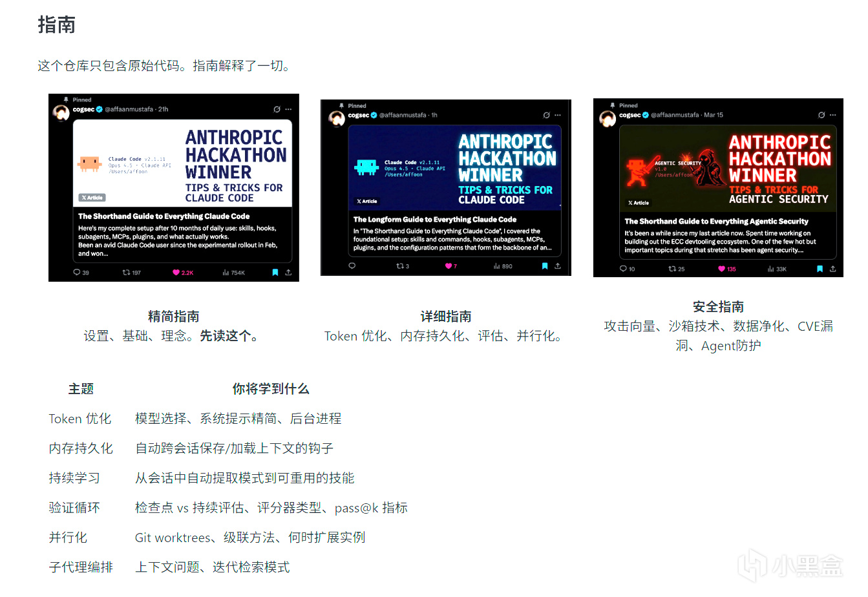Click the Grok icon on the Mar 15 tweet
The image size is (868, 597).
click(821, 115)
